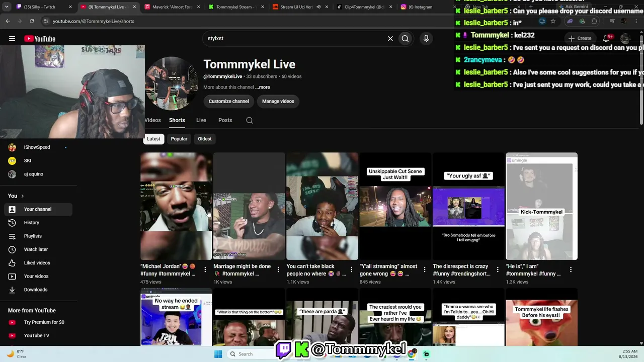Play the 'No way he ended stream' short
This screenshot has height=362, width=644.
(176, 317)
